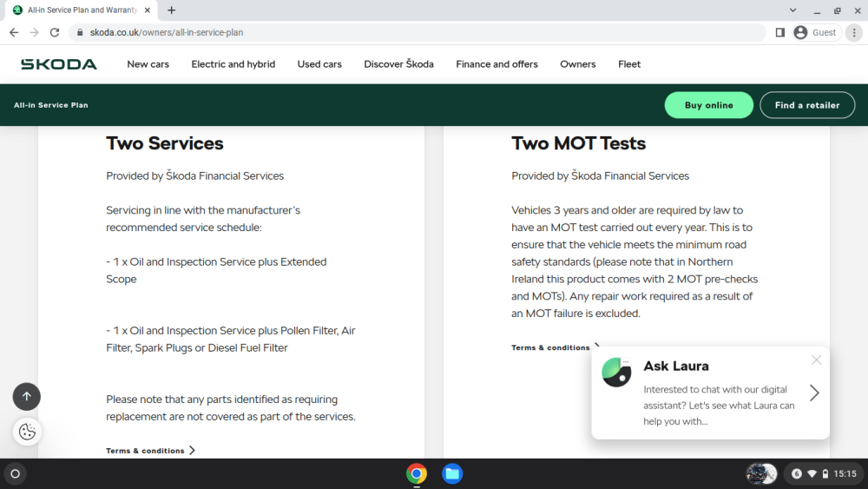Open a new browser tab
The width and height of the screenshot is (868, 489).
tap(172, 10)
